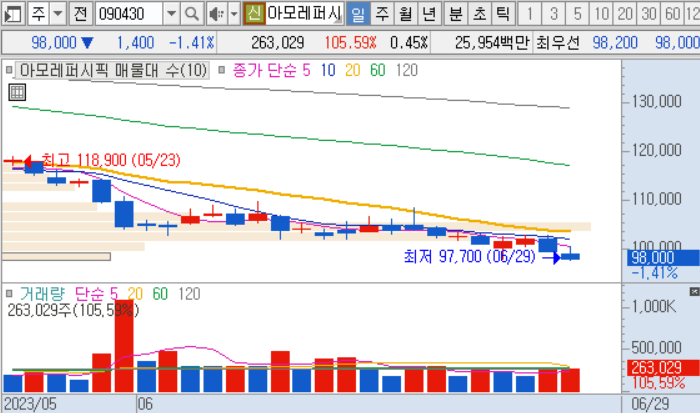Choose the 30 interval button
700x413 pixels.
click(x=649, y=14)
